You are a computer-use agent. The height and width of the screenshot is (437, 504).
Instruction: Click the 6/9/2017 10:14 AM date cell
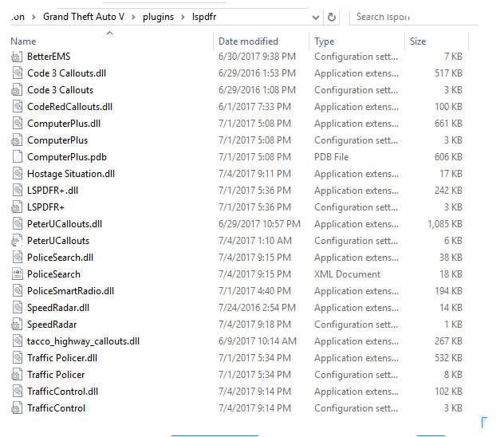258,341
